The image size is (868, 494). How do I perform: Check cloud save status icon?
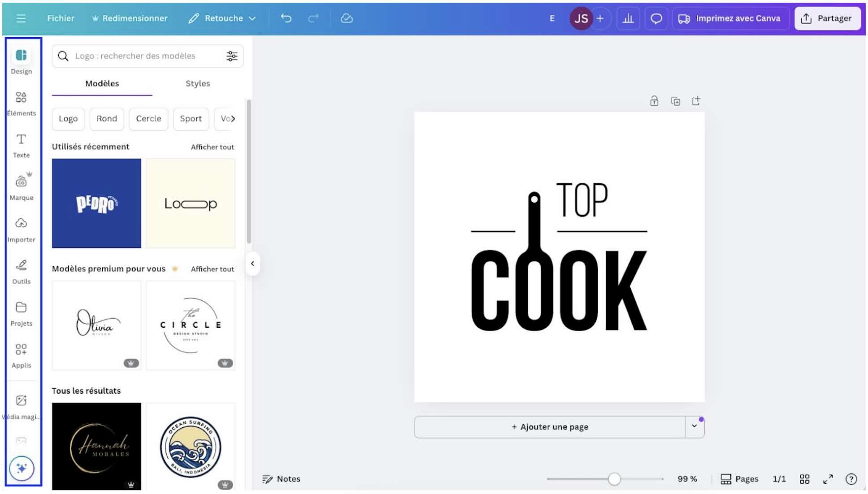point(347,18)
